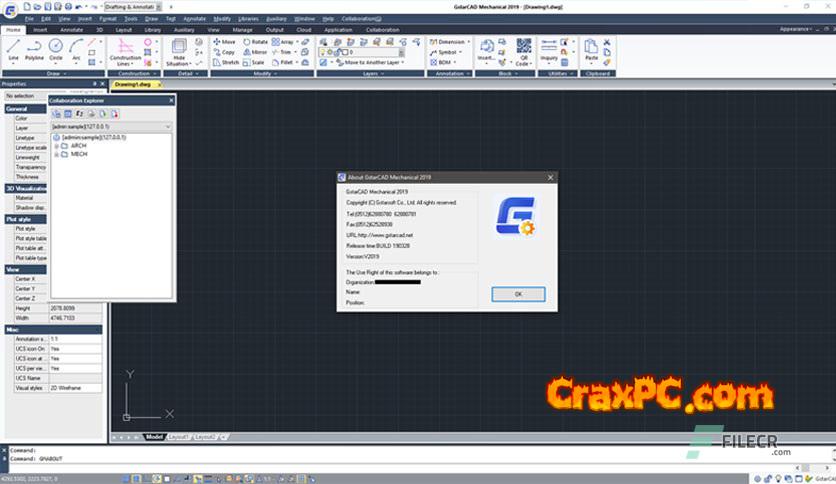Select the Rotate tool
Screen dimensions: 836x484
255,42
